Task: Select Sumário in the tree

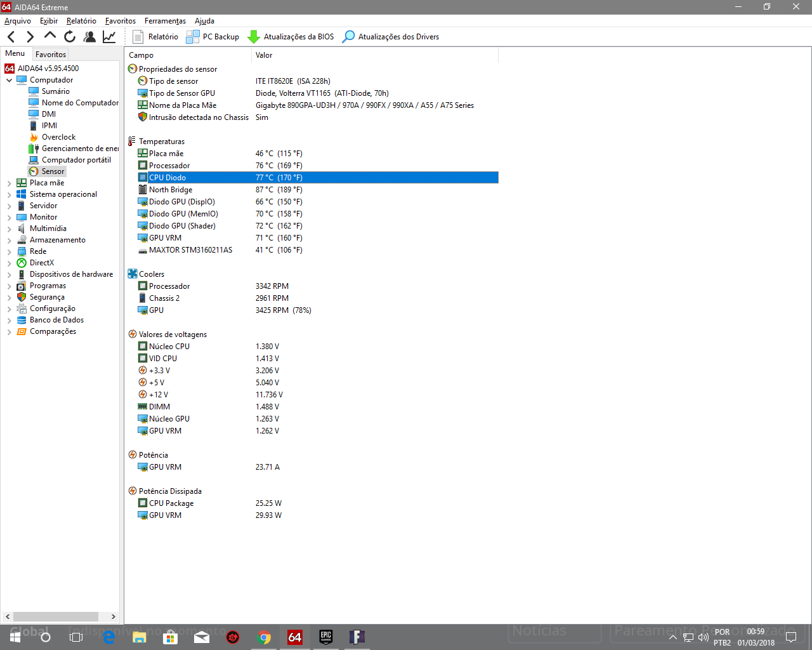Action: 55,91
